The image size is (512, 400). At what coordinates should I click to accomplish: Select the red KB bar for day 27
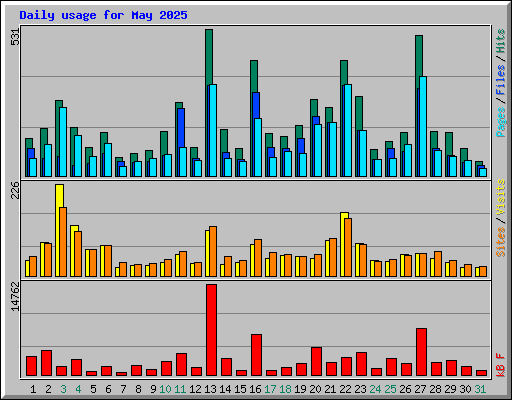tap(421, 352)
